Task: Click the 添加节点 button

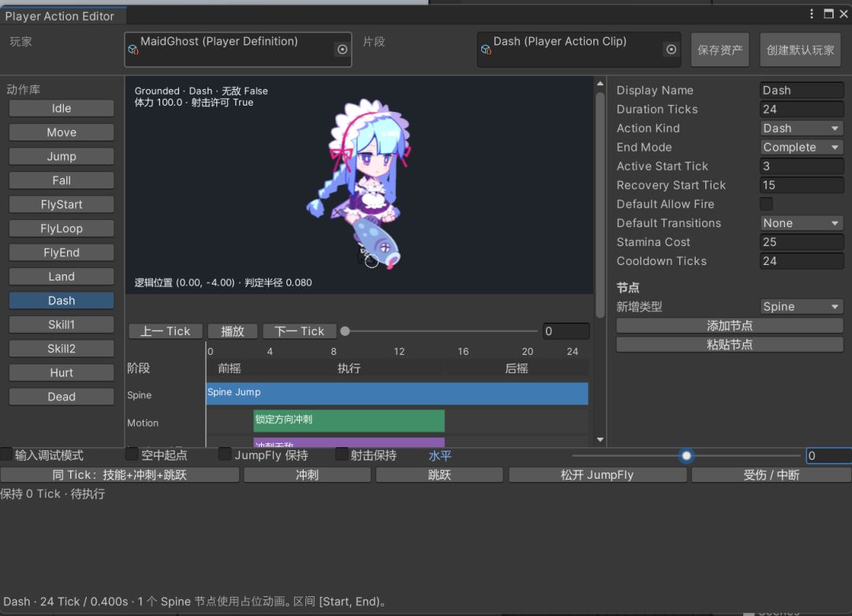Action: pos(730,326)
